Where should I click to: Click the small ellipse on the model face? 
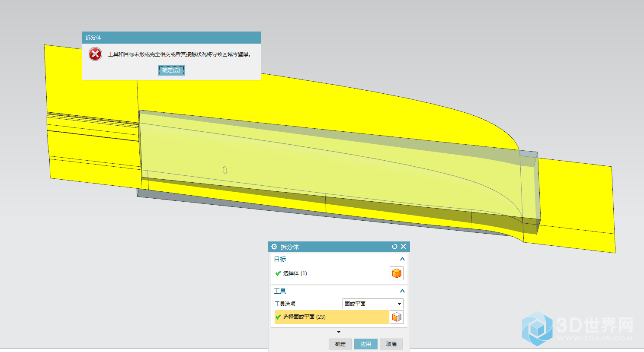[225, 170]
